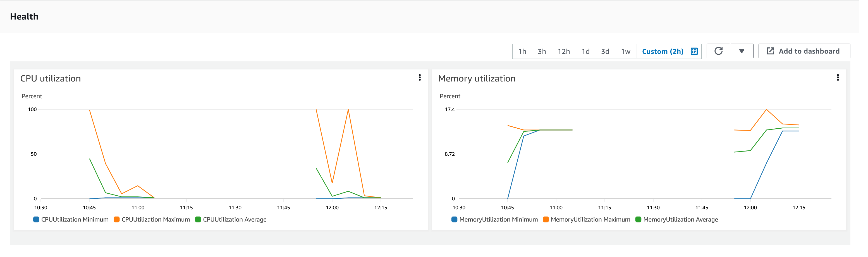Select the 12h time range

pyautogui.click(x=569, y=52)
